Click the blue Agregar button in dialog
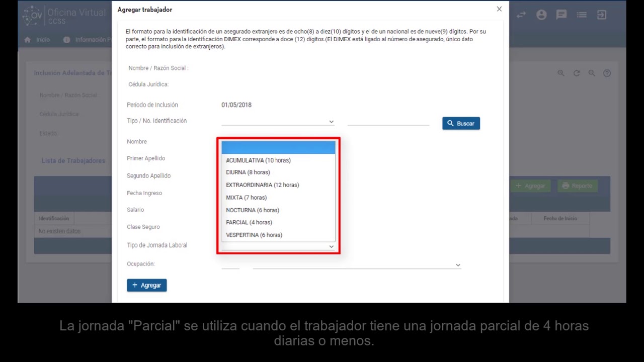644x362 pixels. tap(146, 285)
